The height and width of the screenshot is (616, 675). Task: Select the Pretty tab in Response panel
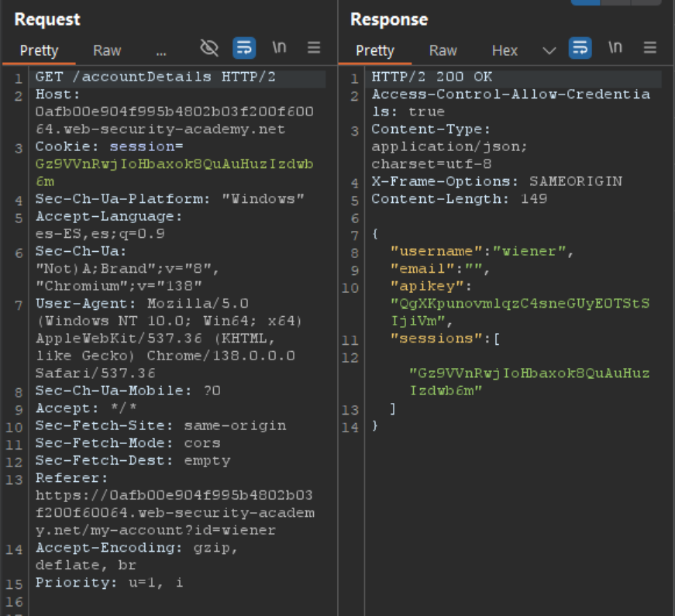tap(375, 50)
